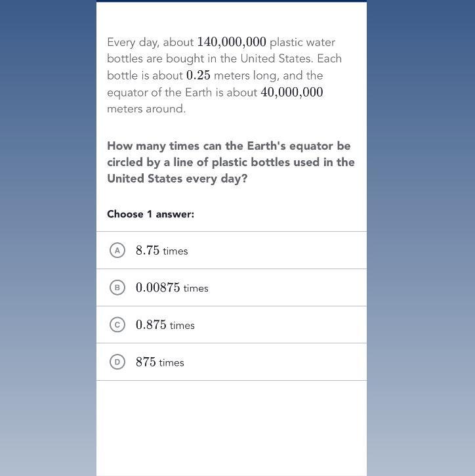Click the number 40,000,000 in the problem
Screen dimensions: 475x476
pos(292,92)
